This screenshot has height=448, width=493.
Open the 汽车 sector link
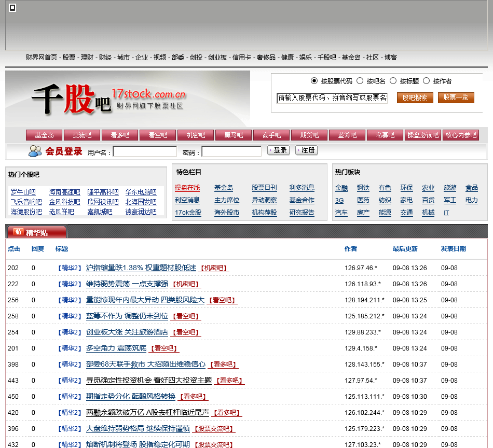341,213
